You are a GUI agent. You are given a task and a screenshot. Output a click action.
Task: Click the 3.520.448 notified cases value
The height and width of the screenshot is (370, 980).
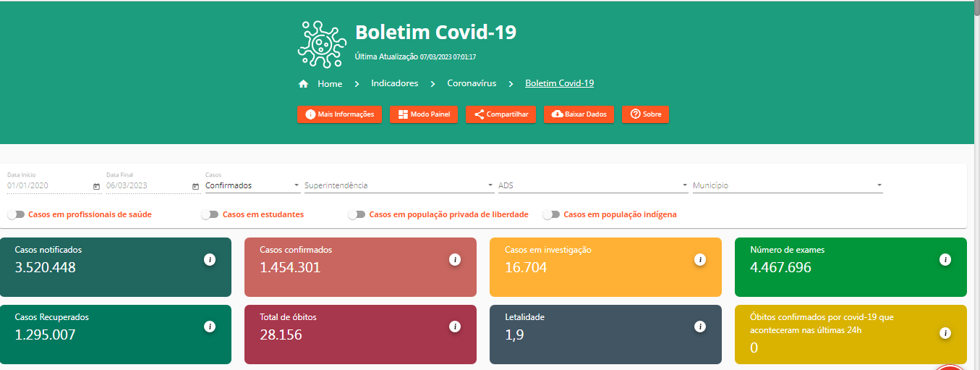45,267
